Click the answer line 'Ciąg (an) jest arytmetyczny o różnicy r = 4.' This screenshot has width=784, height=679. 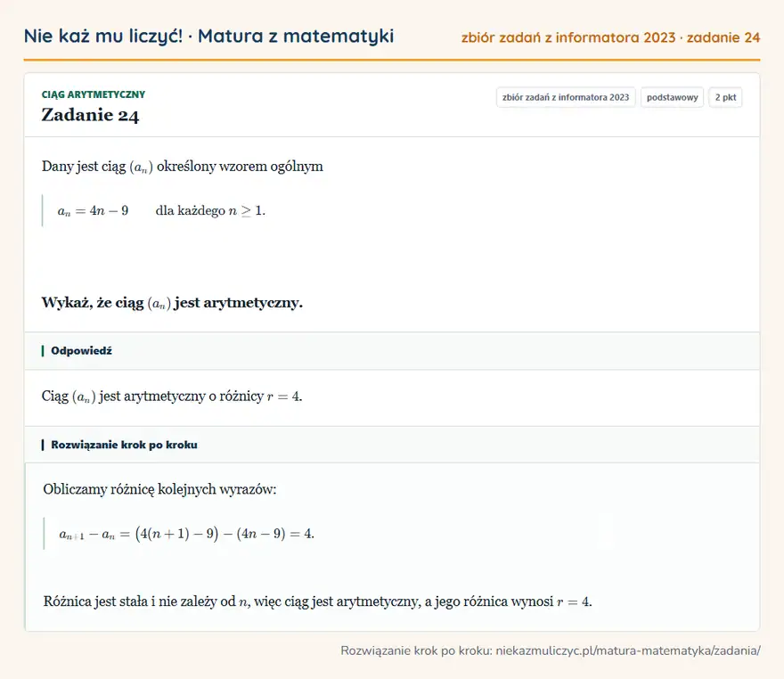172,397
